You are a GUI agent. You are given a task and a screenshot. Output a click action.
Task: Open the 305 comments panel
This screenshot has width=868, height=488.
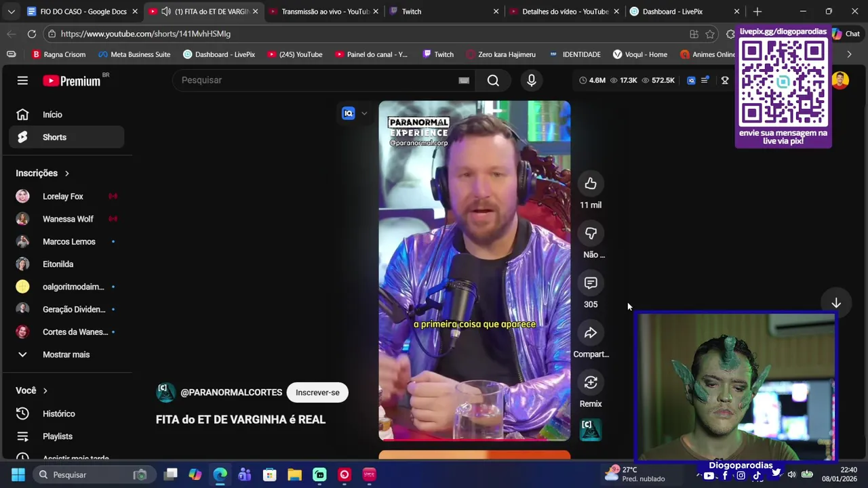tap(591, 283)
